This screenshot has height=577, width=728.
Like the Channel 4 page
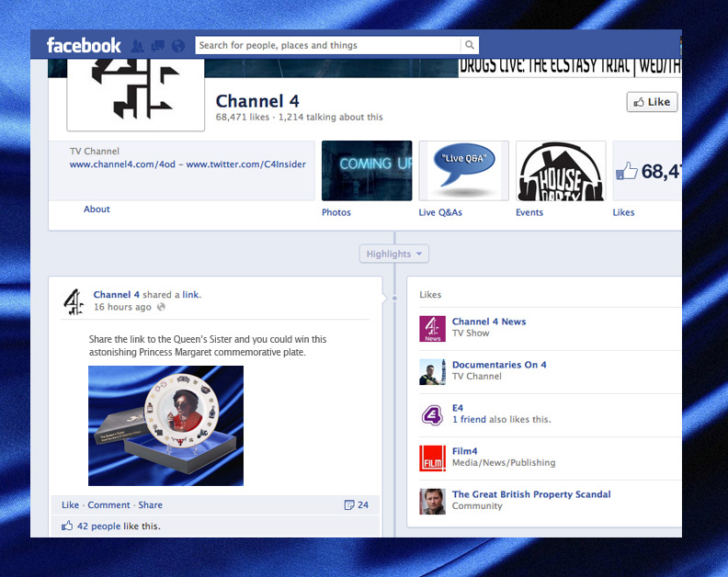[652, 102]
